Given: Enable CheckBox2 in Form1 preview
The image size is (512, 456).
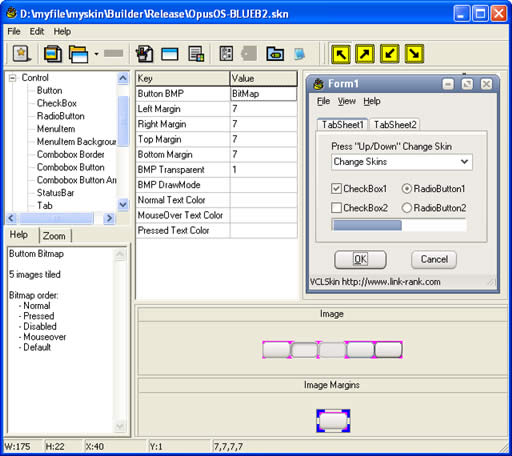Looking at the screenshot, I should 336,208.
